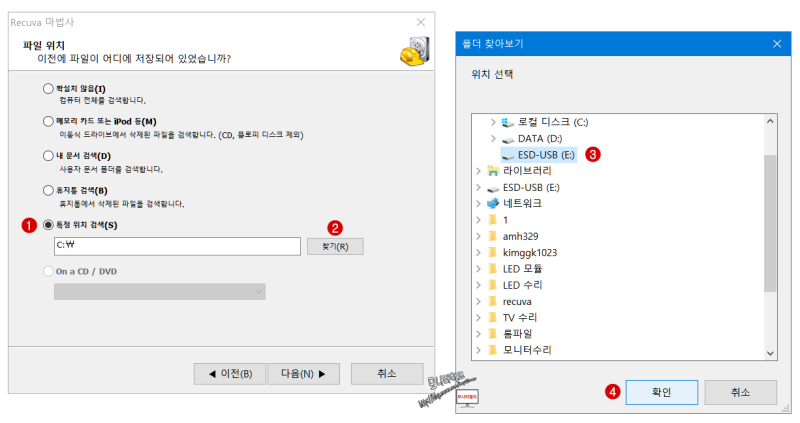Expand the 라이브러리 tree node
The height and width of the screenshot is (423, 800).
(478, 171)
